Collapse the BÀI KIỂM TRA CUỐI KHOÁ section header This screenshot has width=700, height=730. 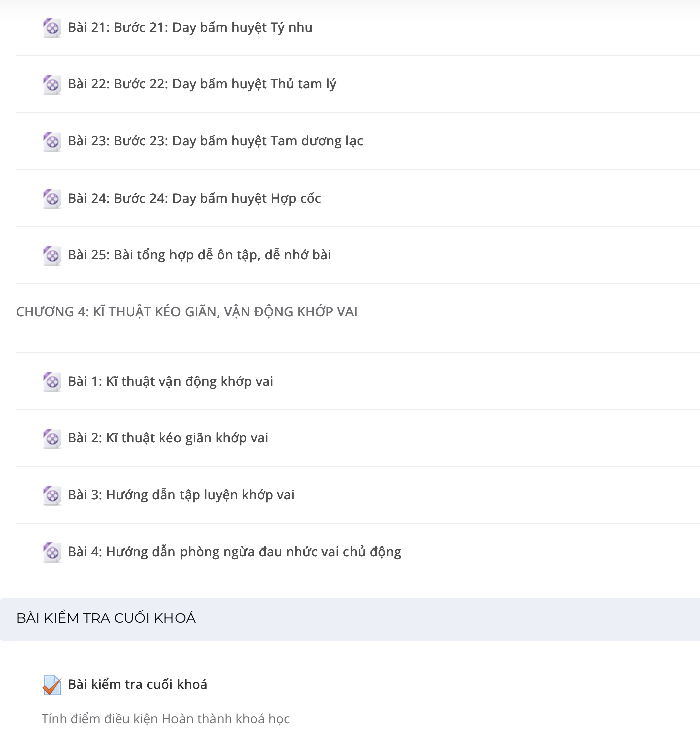coord(350,619)
